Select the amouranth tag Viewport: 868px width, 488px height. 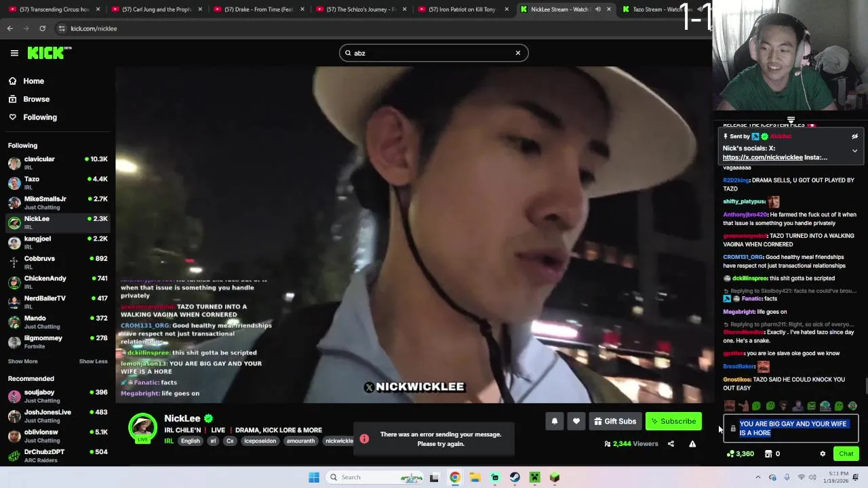(300, 441)
